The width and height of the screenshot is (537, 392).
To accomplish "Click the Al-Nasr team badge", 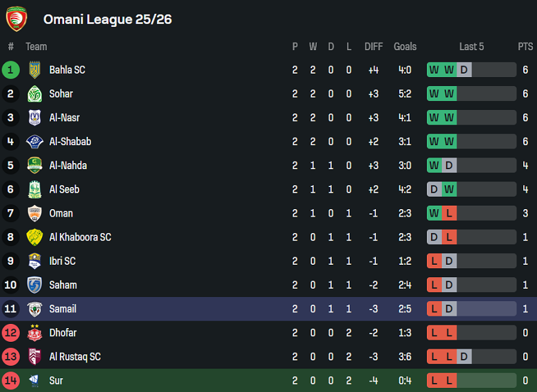I will click(x=34, y=118).
